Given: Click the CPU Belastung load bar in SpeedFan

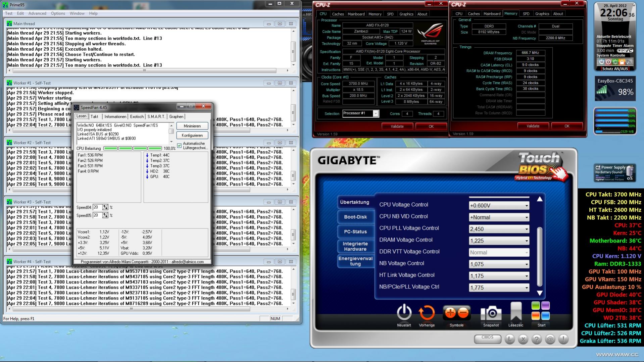Looking at the screenshot, I should [133, 148].
